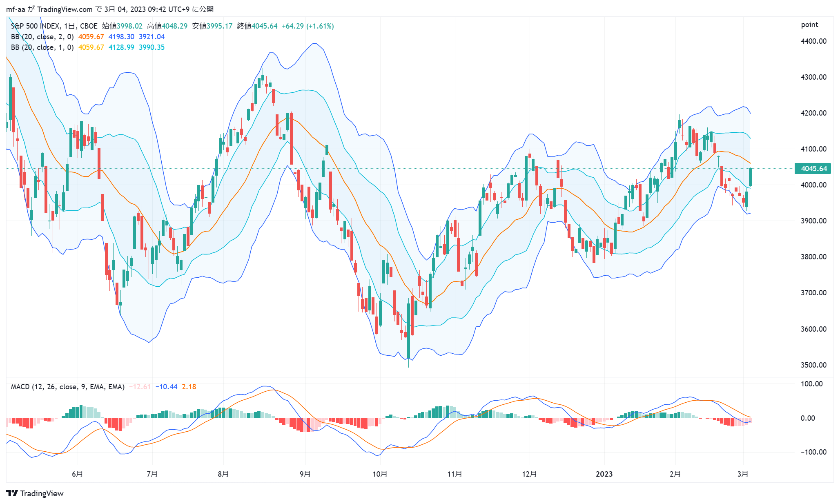Click the 4000.00 price axis label

click(x=814, y=185)
